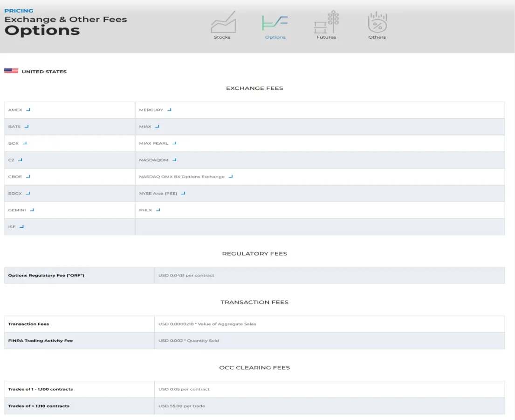Screen dimensions: 515x420
Task: Click the AMEX exchange name
Action: click(x=15, y=110)
